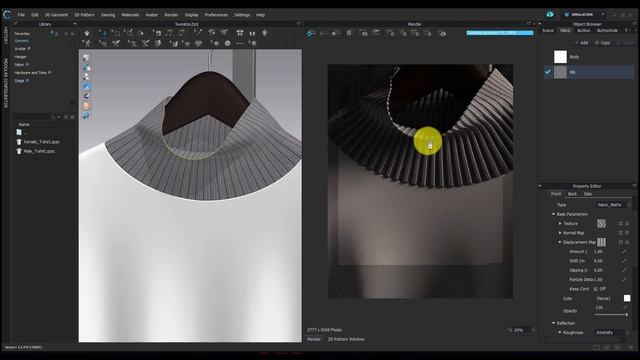
Task: Click the white Color swatch in Property Editor
Action: [627, 298]
